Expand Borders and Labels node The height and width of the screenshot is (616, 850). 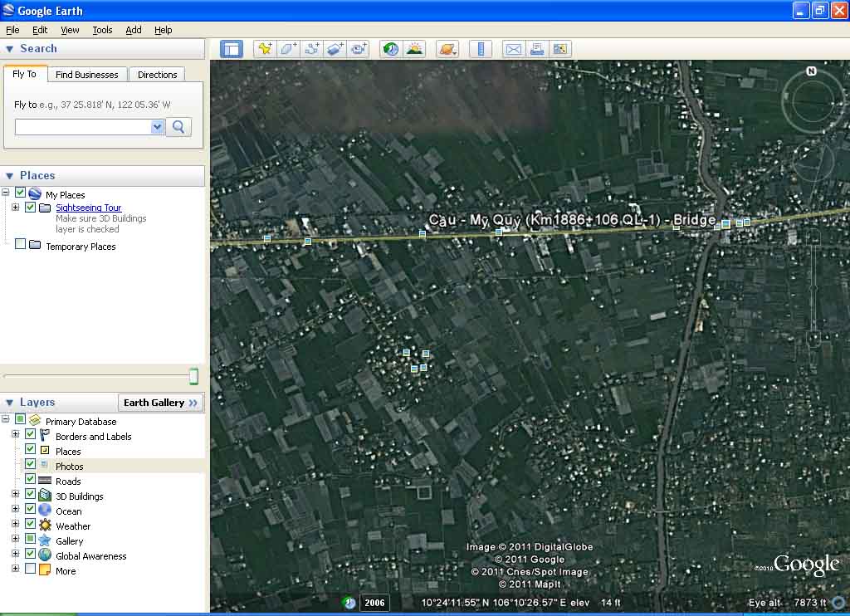(15, 434)
